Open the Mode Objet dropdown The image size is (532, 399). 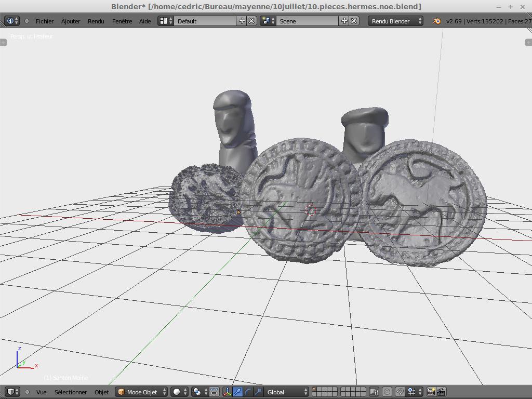[142, 392]
